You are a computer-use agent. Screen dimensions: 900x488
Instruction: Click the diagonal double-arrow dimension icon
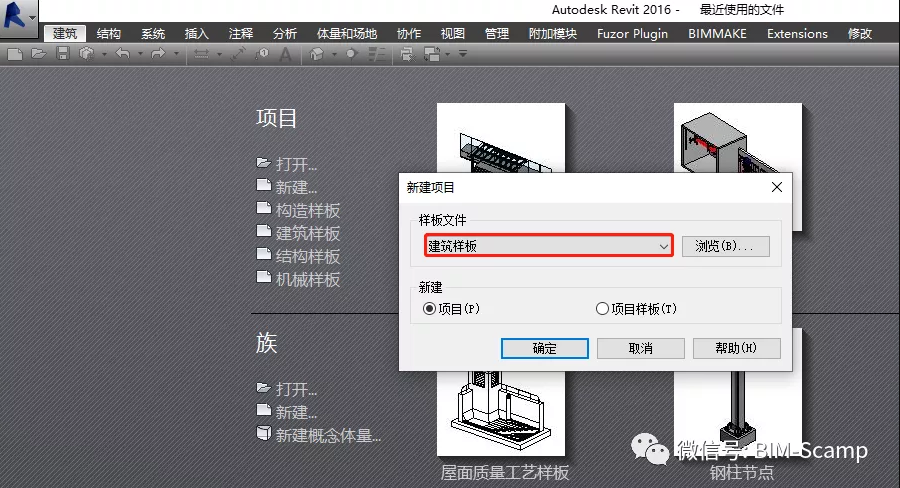[238, 54]
